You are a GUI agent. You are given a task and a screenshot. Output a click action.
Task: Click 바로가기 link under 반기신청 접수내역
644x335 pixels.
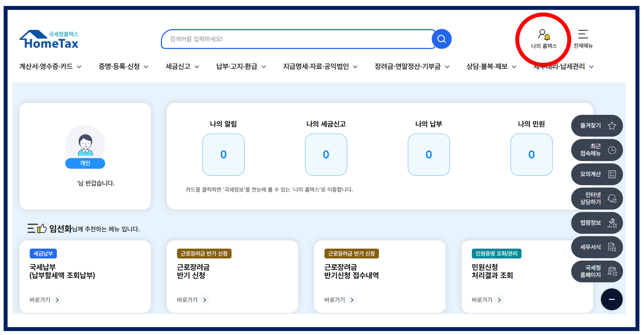click(335, 300)
